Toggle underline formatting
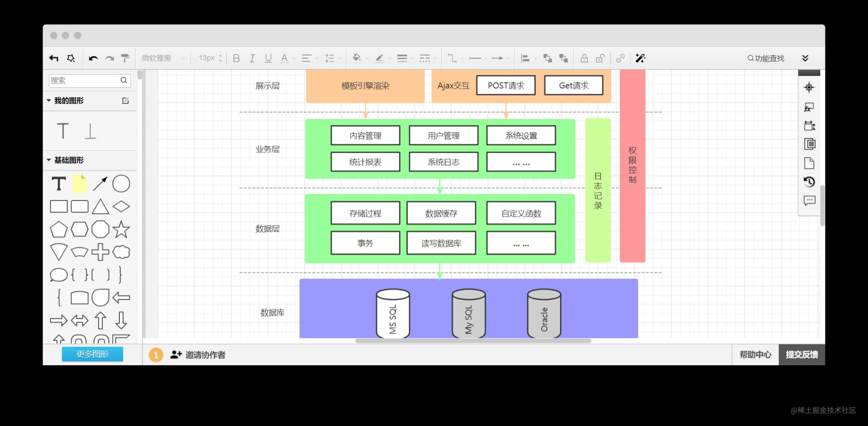The height and width of the screenshot is (426, 868). click(x=268, y=58)
